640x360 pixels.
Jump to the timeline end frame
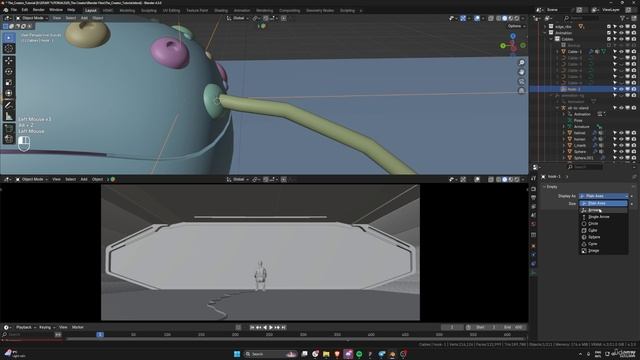(x=283, y=328)
